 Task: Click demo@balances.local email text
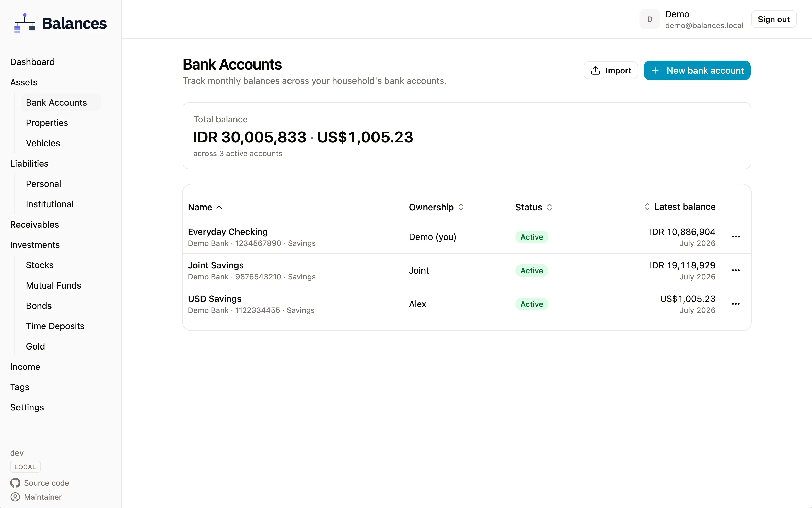coord(704,26)
